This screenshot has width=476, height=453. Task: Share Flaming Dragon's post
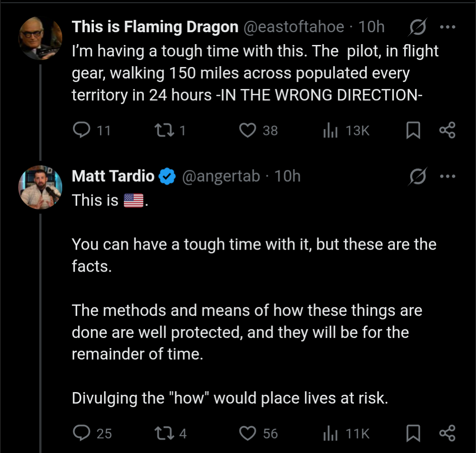(447, 130)
